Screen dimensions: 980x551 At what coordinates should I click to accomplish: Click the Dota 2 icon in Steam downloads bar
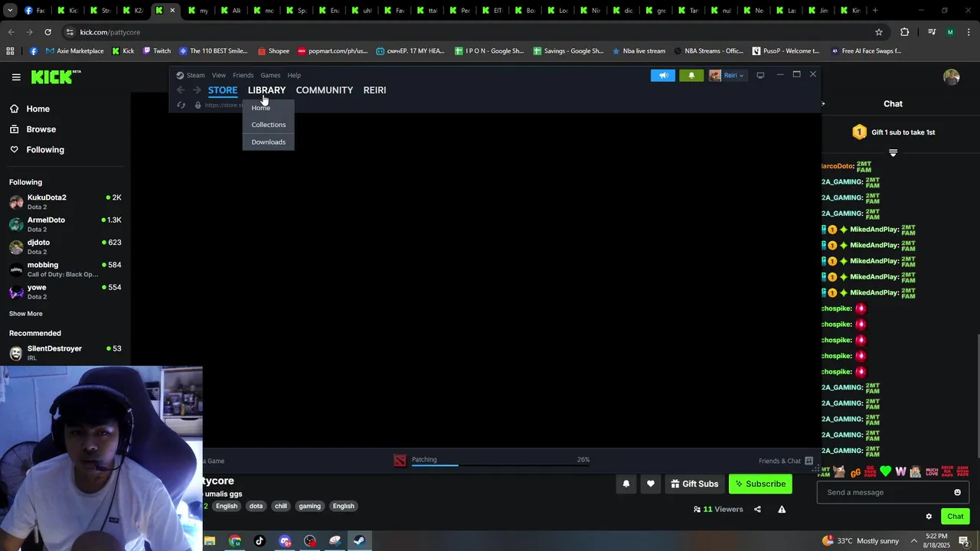pyautogui.click(x=400, y=460)
